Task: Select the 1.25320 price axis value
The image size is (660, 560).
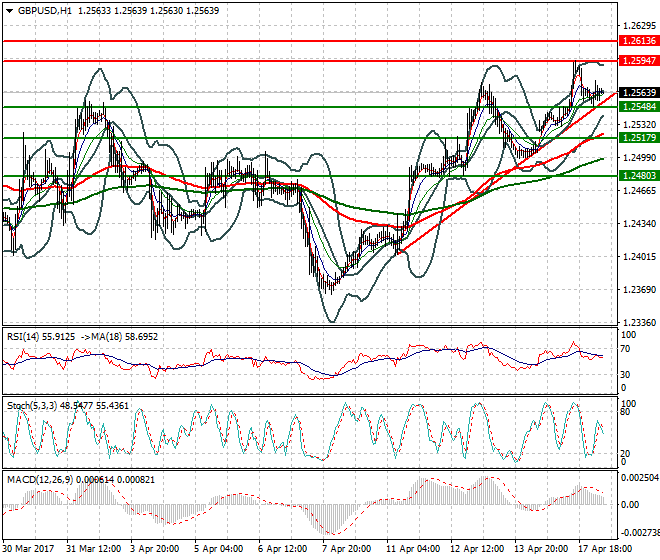Action: click(639, 125)
